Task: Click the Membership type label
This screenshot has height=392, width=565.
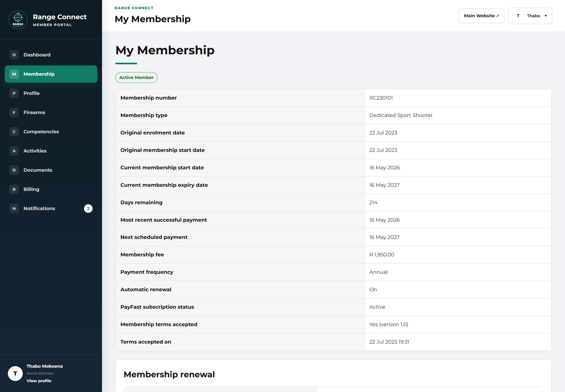Action: 144,115
